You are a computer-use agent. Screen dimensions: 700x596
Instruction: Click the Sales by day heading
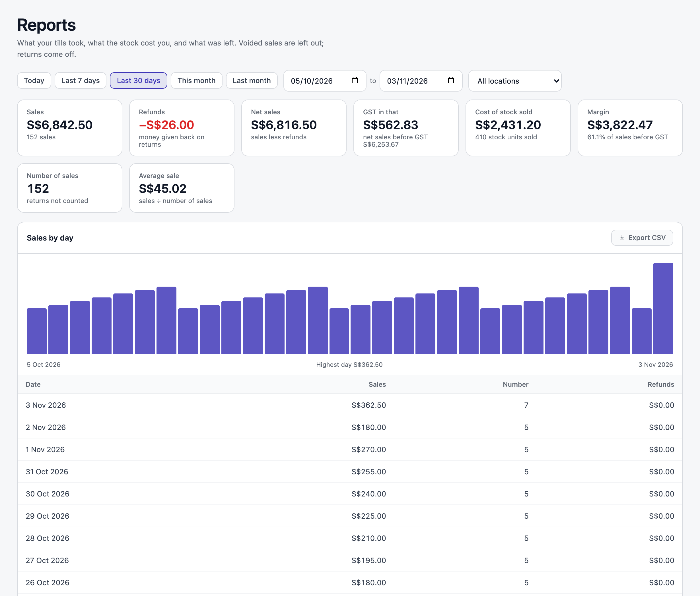(x=50, y=238)
